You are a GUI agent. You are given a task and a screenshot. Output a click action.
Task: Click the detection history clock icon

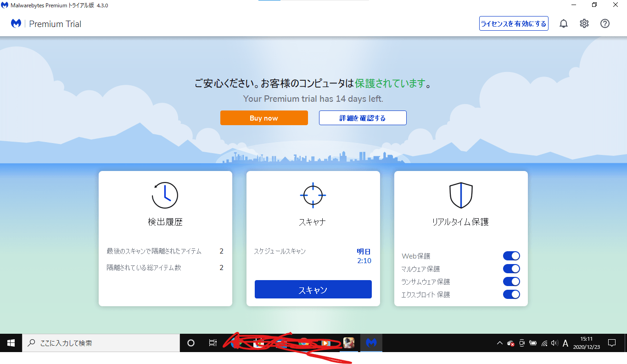[165, 195]
